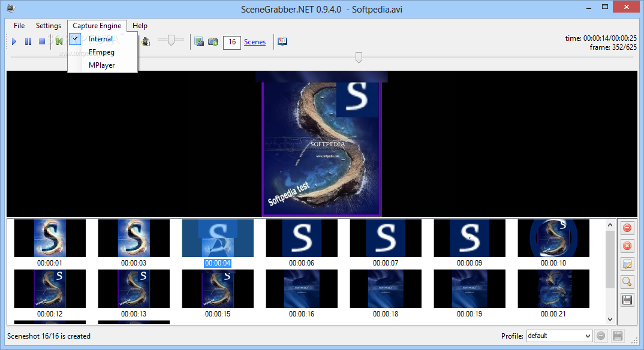Select the thumbnail at 00:00:10
The height and width of the screenshot is (350, 644).
[553, 239]
